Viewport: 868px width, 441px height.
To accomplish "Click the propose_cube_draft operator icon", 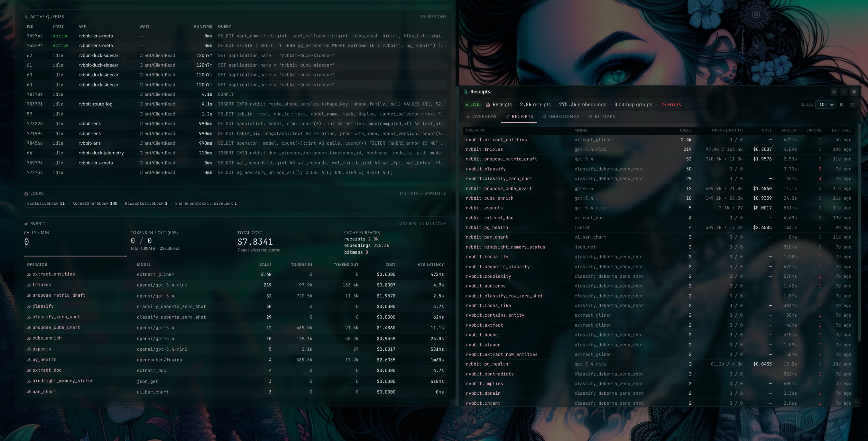I will point(29,328).
